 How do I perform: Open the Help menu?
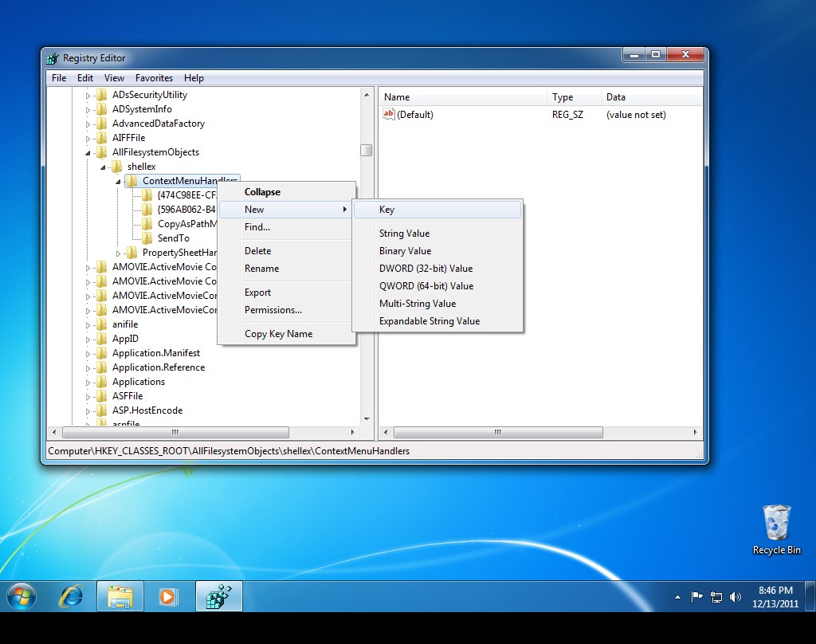(194, 78)
